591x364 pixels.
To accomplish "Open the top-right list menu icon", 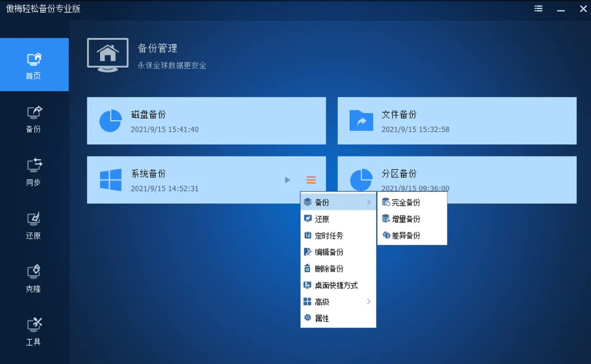I will click(538, 8).
